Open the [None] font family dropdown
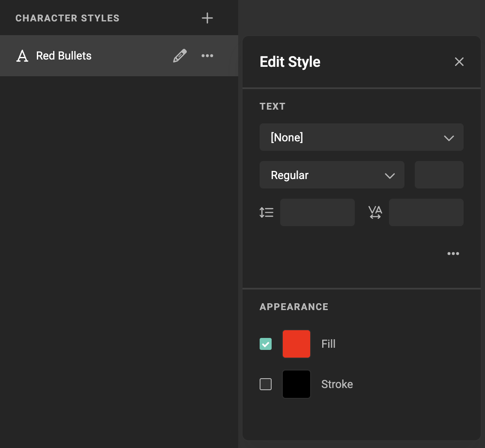 pyautogui.click(x=362, y=137)
